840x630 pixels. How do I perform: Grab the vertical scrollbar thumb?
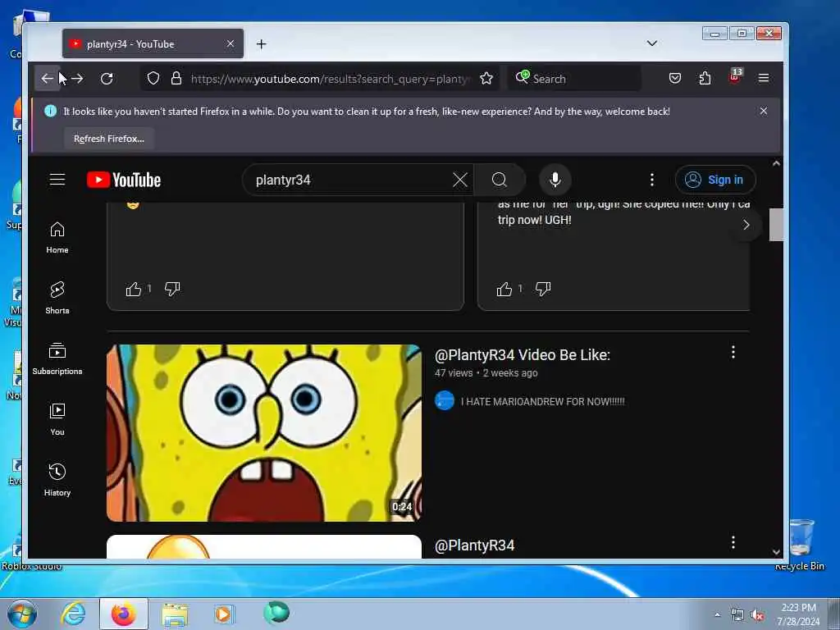click(x=776, y=225)
